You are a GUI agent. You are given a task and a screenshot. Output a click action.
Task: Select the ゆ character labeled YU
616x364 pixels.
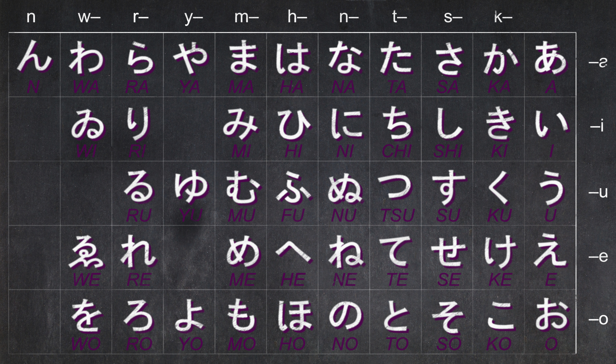190,187
